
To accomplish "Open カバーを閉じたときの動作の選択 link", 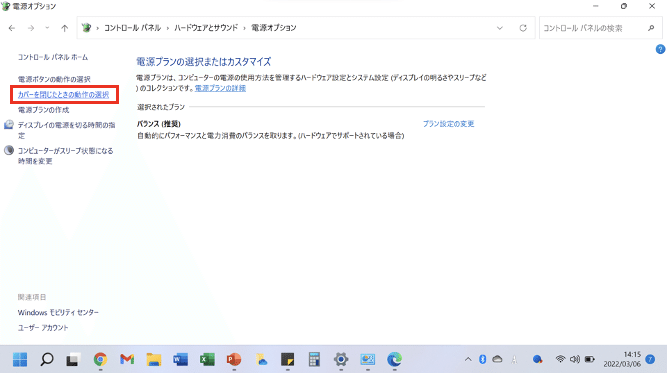I will 63,94.
